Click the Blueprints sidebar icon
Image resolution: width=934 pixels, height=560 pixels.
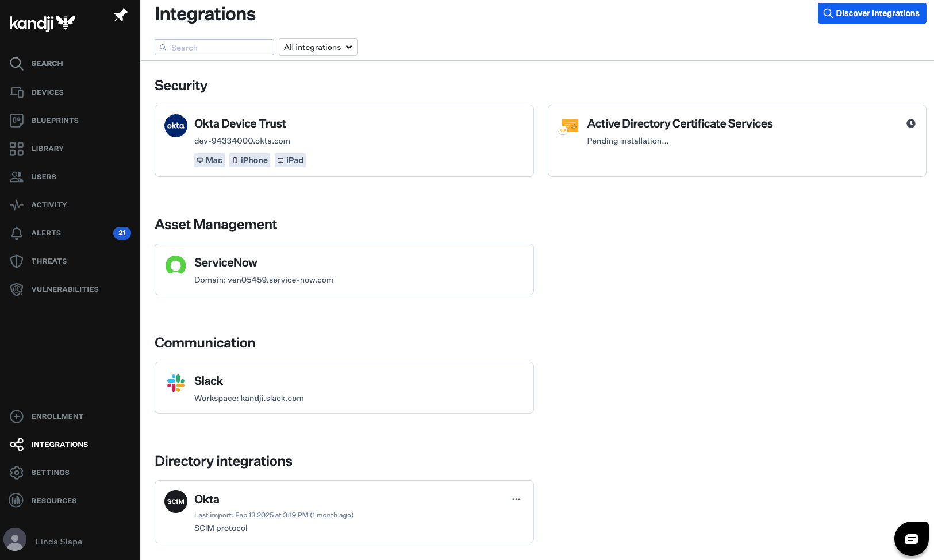pyautogui.click(x=17, y=120)
